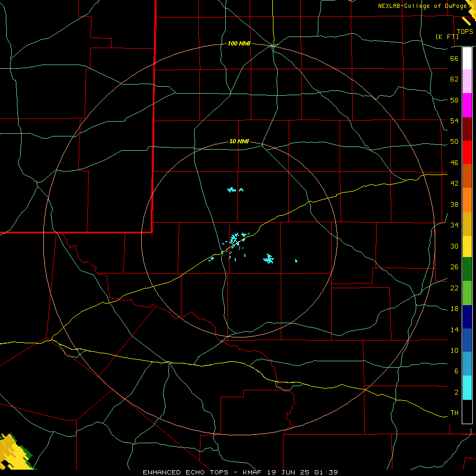Screen dimensions: 476x476
Task: Click the 26 value on the legend
Action: 454,267
